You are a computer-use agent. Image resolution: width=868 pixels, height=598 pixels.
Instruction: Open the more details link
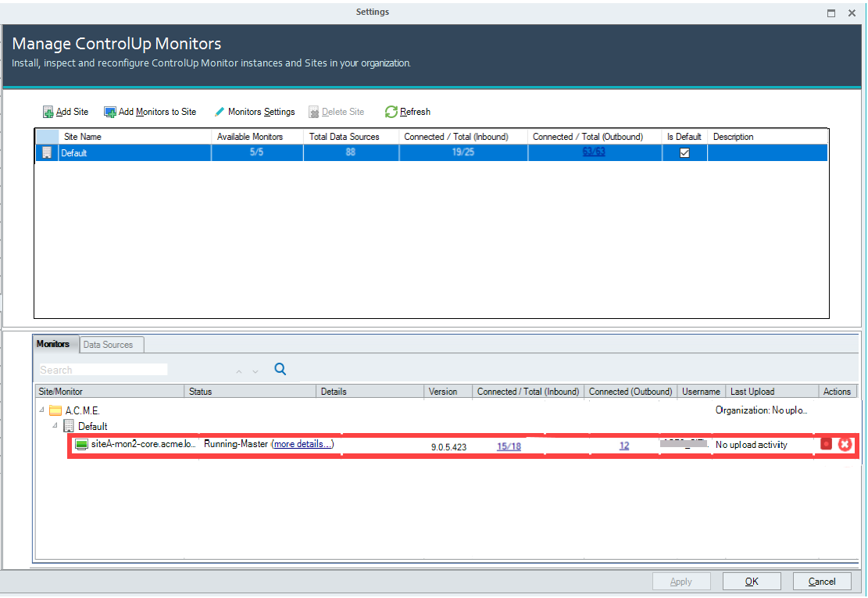(302, 444)
